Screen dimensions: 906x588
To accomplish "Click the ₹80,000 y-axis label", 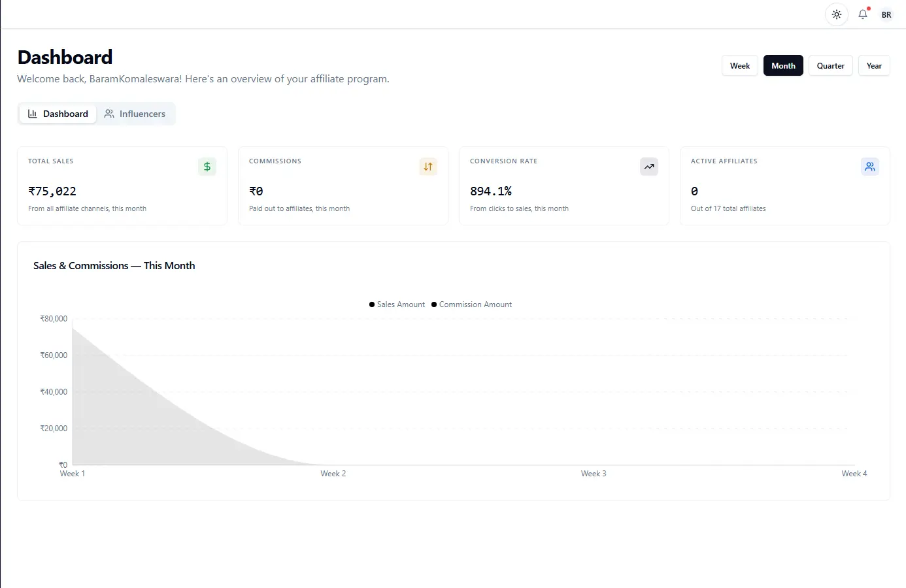I will coord(54,319).
